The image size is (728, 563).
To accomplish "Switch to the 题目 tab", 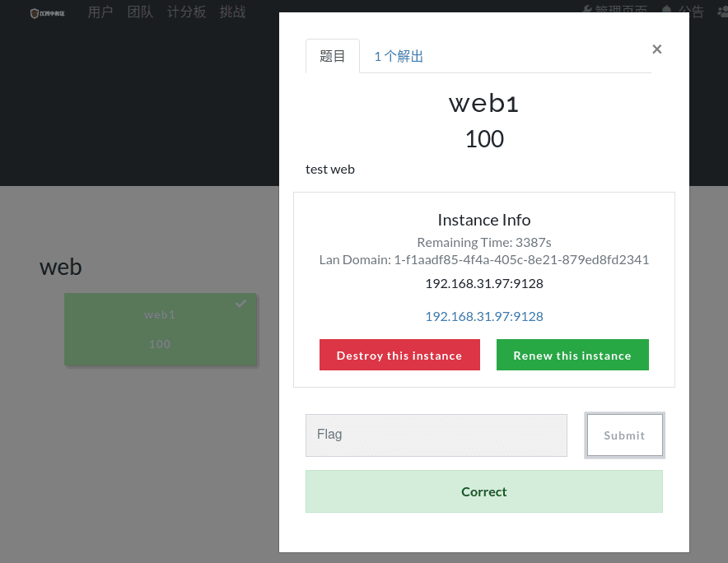I will (x=332, y=57).
